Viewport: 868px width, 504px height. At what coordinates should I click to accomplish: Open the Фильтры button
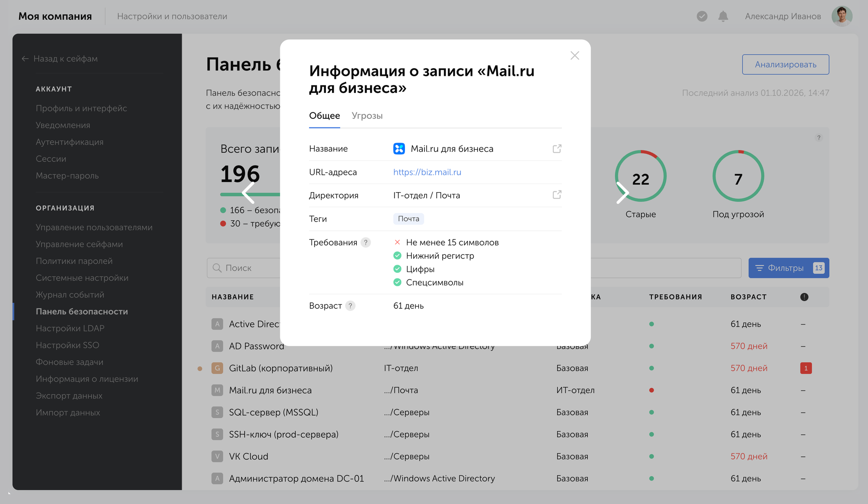789,268
